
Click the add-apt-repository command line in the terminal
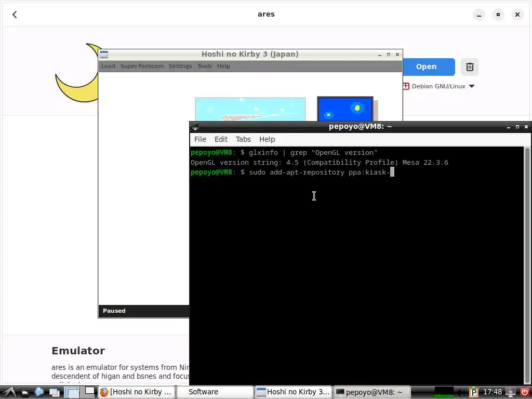(292, 172)
